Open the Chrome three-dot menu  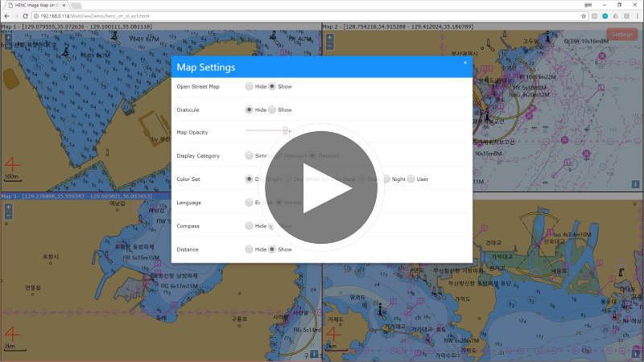pos(636,16)
